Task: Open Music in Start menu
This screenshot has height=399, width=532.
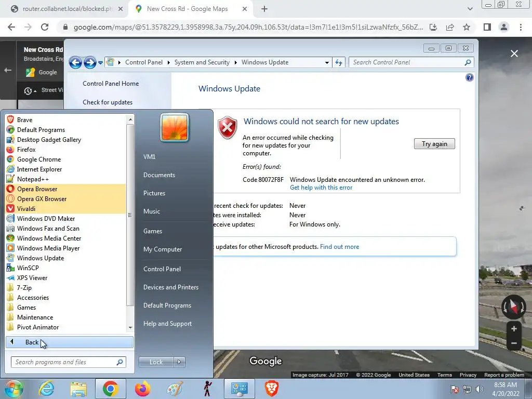Action: 152,211
